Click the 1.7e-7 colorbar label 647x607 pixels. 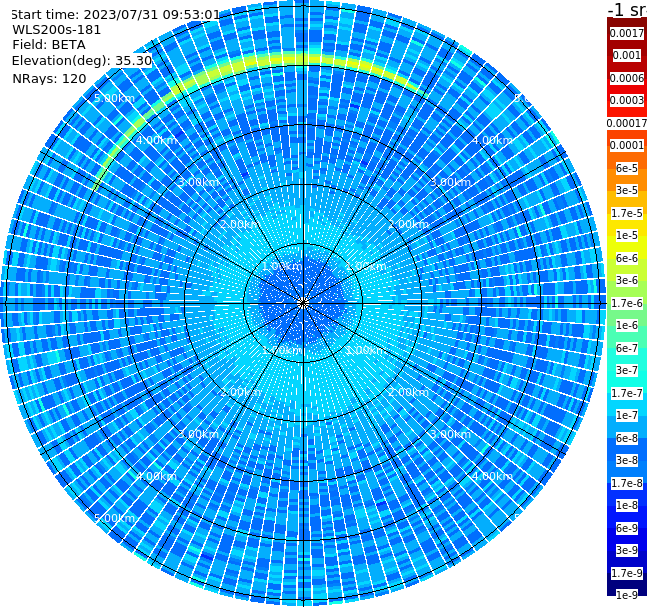(627, 393)
